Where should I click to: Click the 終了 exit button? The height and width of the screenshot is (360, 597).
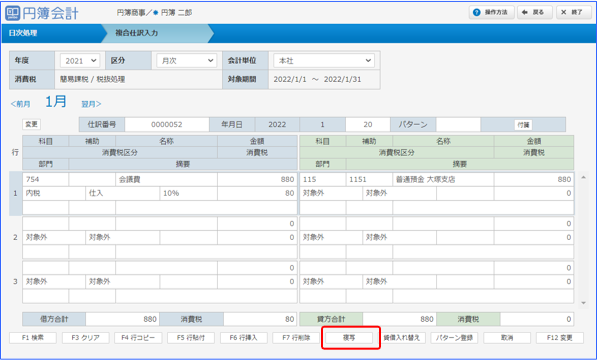[x=573, y=13]
